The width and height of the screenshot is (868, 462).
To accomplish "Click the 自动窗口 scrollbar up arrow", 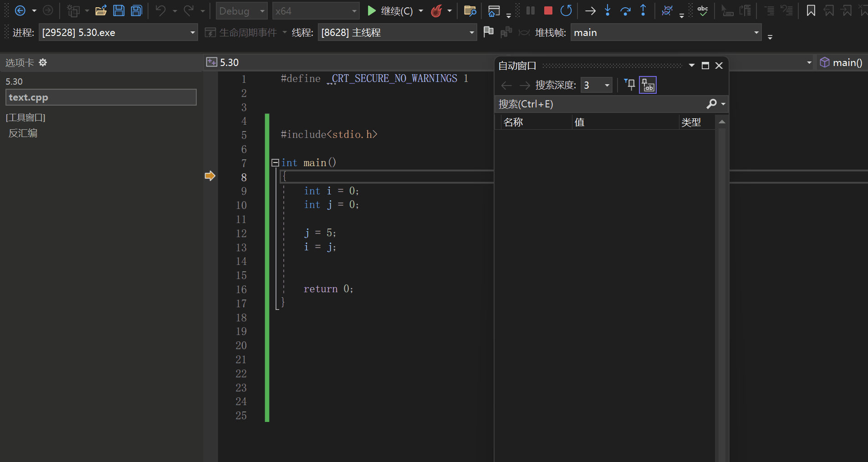I will pyautogui.click(x=722, y=122).
